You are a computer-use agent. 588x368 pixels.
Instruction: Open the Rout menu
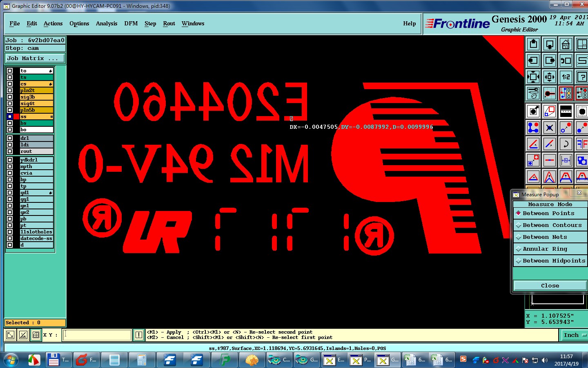169,24
